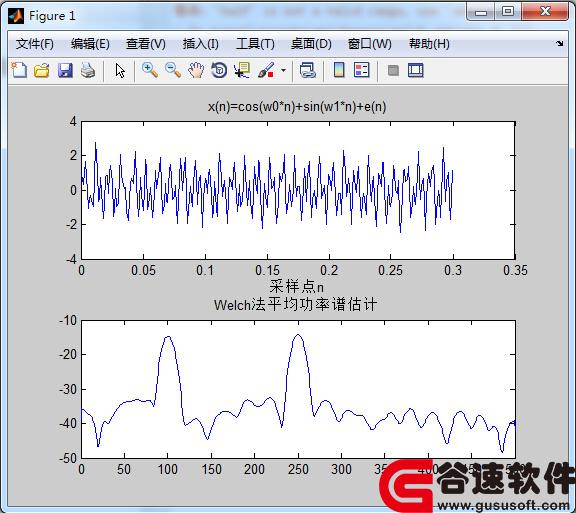Open a file with the folder icon
This screenshot has width=576, height=513.
click(42, 70)
